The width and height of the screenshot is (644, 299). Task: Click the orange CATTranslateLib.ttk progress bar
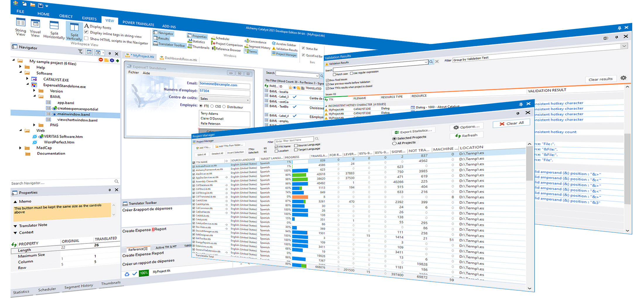300,197
